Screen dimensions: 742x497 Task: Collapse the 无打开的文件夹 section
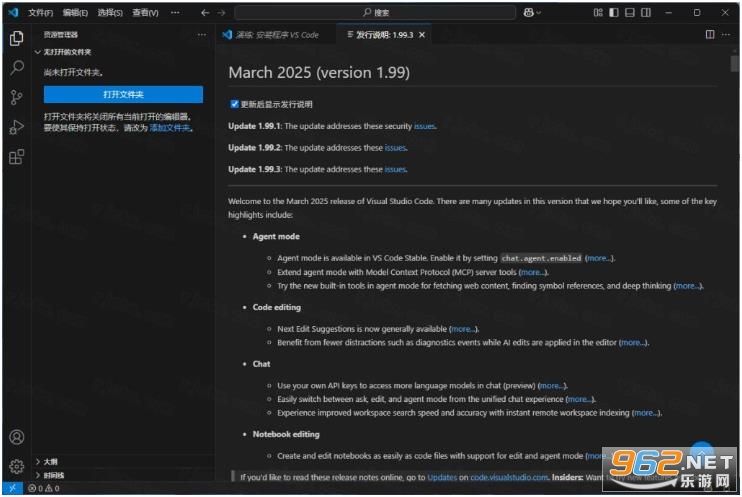pyautogui.click(x=124, y=52)
